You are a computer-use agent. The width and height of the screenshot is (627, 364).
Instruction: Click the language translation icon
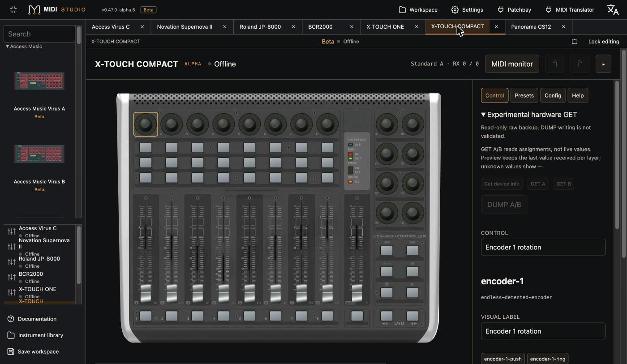coord(613,9)
